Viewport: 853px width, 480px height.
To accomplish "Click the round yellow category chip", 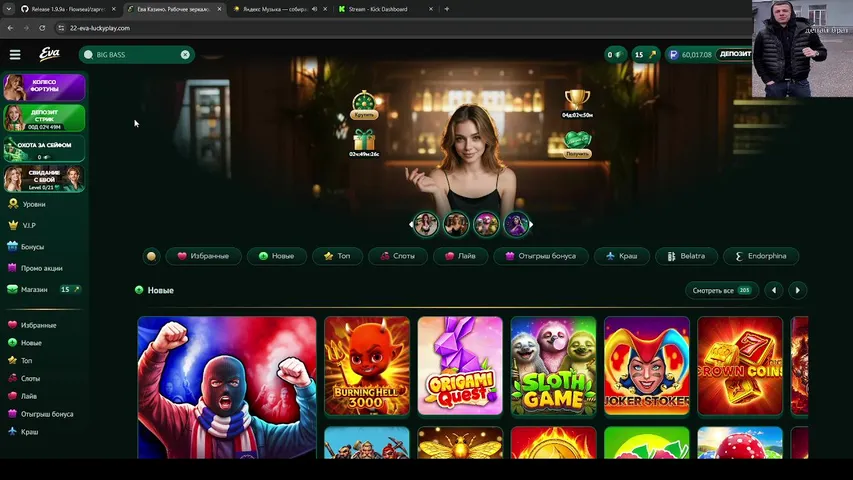I will (151, 256).
